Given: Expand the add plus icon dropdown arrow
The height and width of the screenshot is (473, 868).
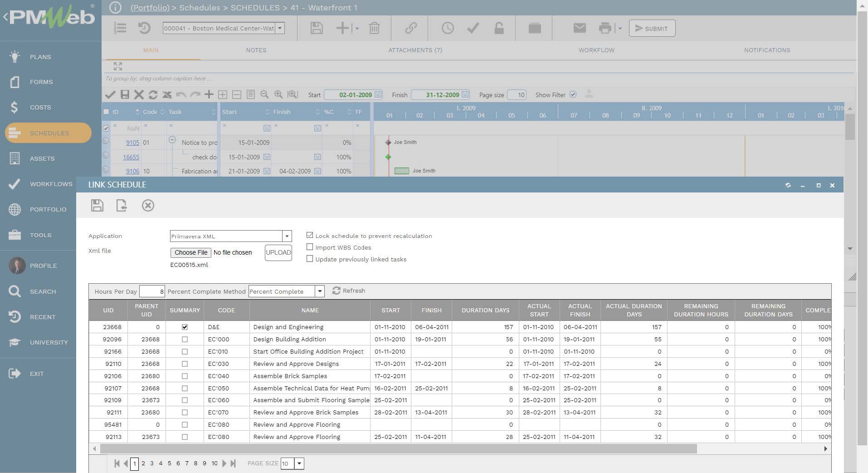Looking at the screenshot, I should coord(357,29).
